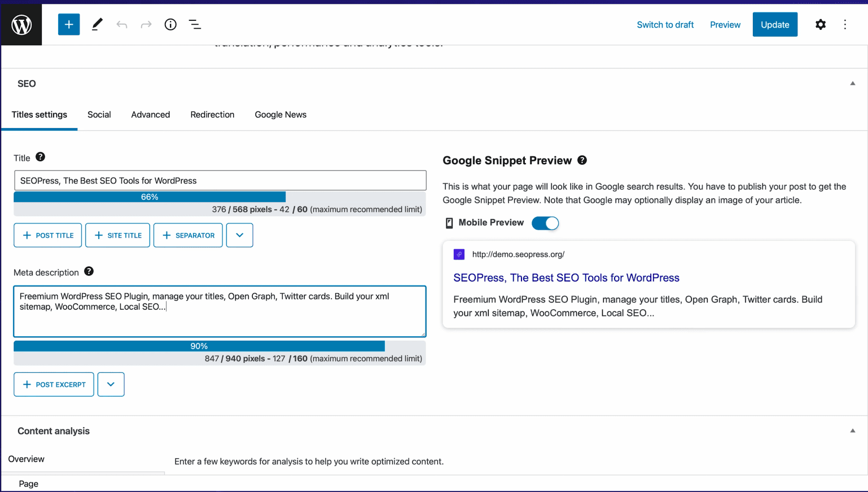Redo the last change
Viewport: 868px width, 492px height.
point(146,24)
